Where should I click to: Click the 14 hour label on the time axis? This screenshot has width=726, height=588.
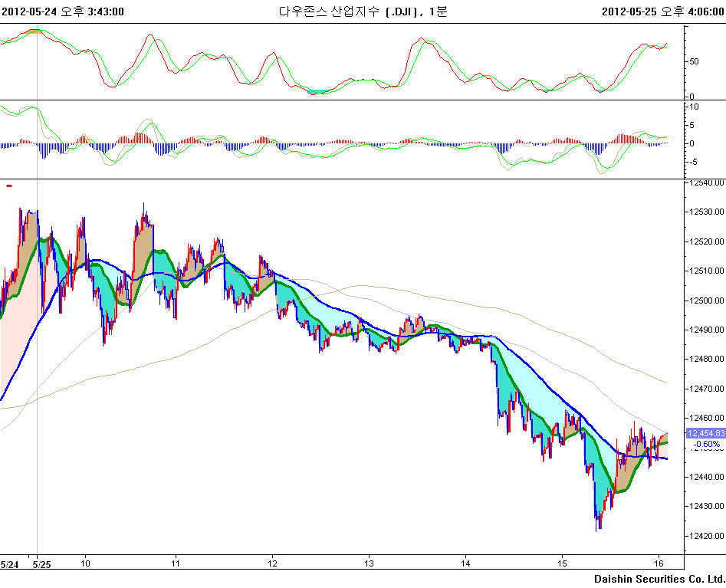coord(465,564)
